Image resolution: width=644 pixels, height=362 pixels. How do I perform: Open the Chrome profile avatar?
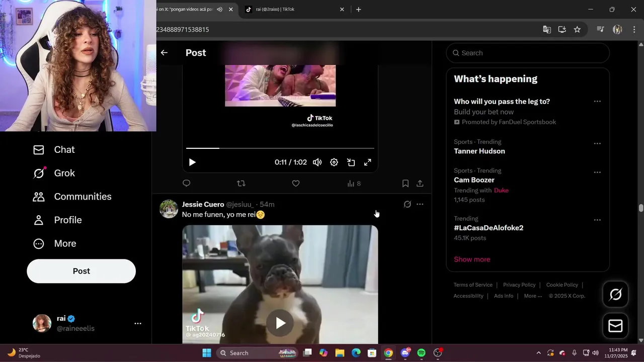tap(617, 30)
